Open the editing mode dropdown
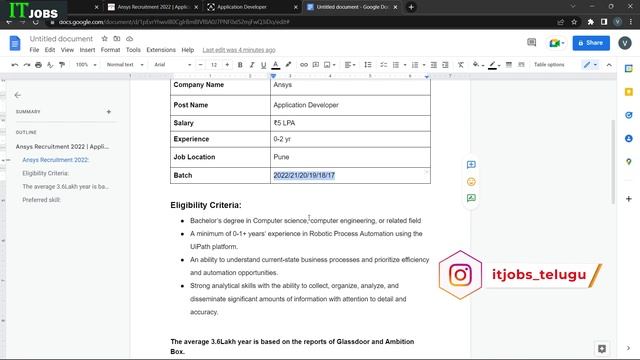The image size is (640, 360). click(590, 64)
